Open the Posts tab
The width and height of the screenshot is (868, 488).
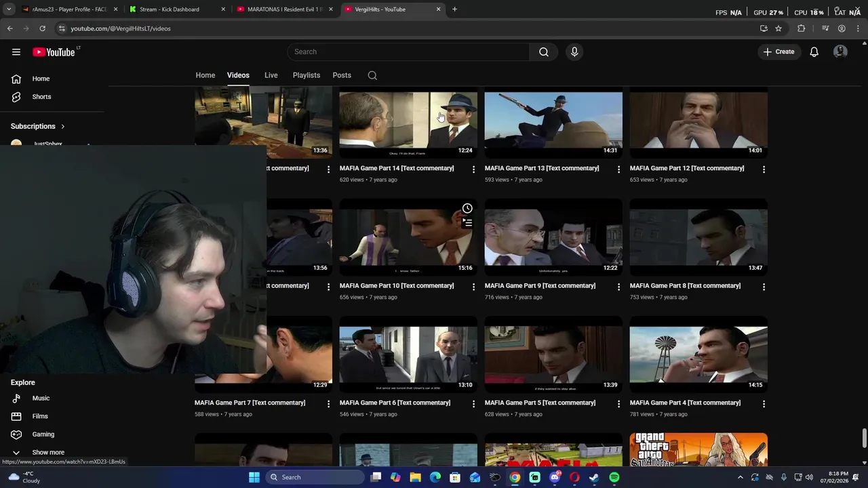tap(342, 75)
